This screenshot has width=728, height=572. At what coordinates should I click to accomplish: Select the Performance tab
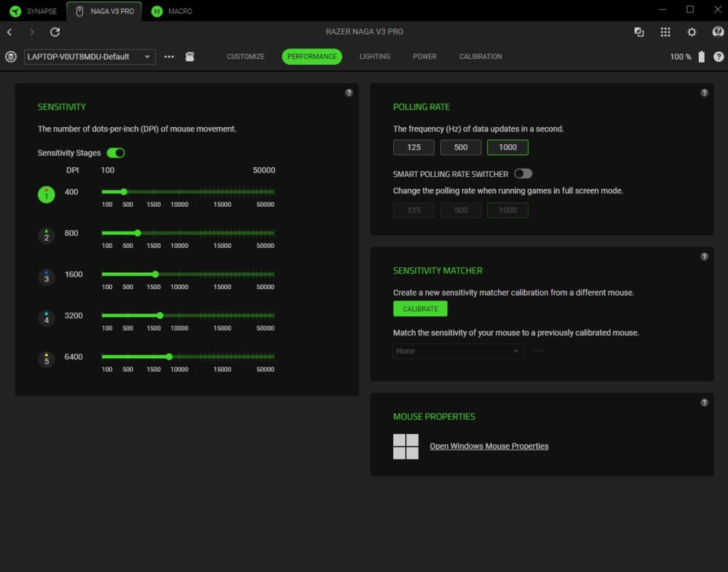312,57
